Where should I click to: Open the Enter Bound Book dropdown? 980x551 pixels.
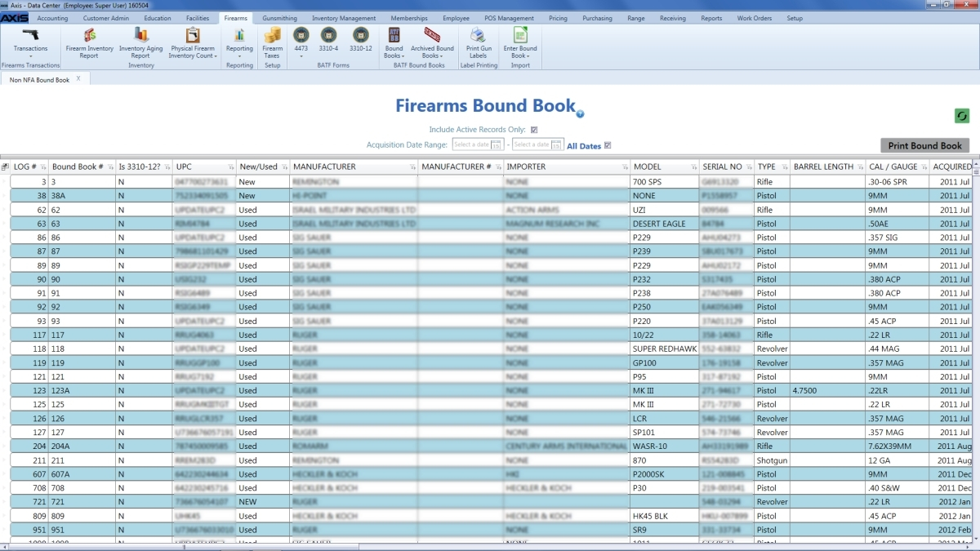point(520,52)
